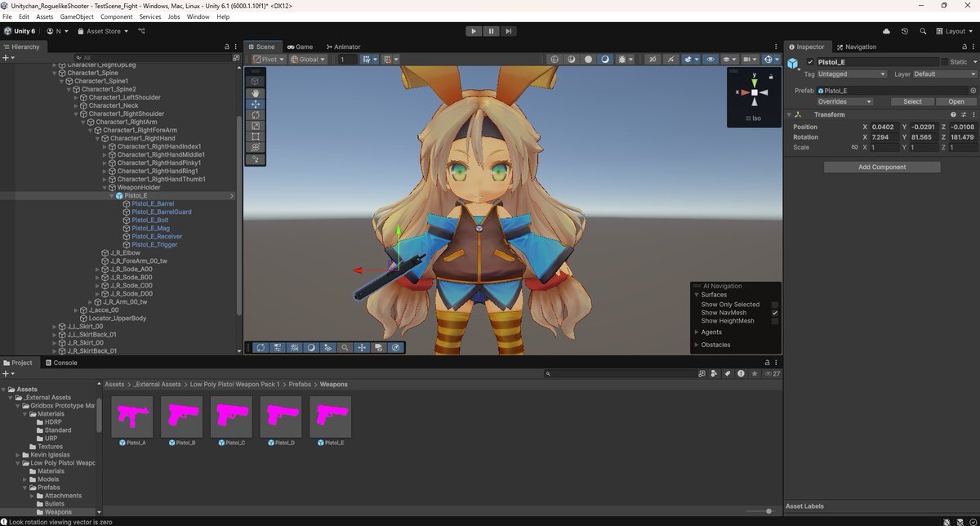Click the Unity Cloud icon in top bar
Image resolution: width=980 pixels, height=526 pixels.
[885, 31]
